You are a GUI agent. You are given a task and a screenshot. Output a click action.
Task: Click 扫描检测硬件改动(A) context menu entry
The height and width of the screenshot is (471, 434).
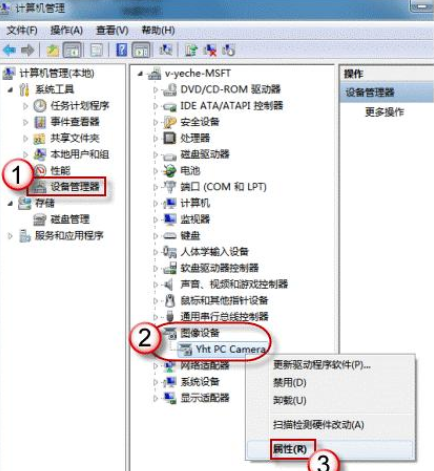coord(318,425)
